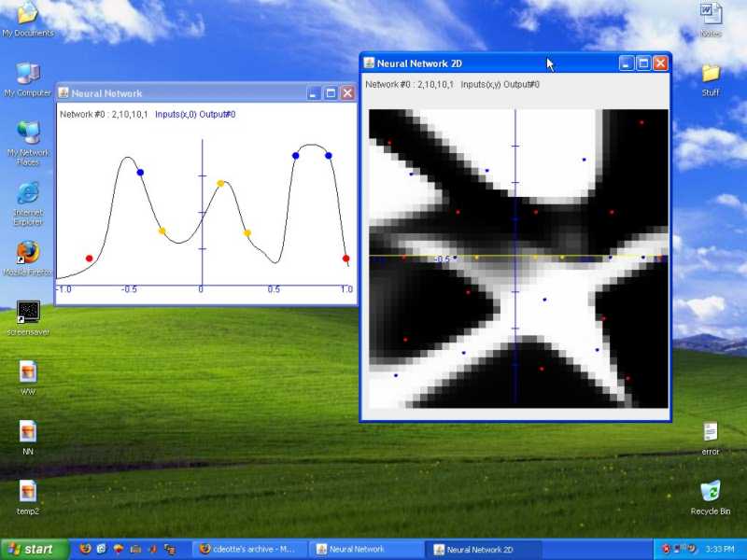This screenshot has width=747, height=560.
Task: Minimize the Neural Network 2D window
Action: (626, 63)
